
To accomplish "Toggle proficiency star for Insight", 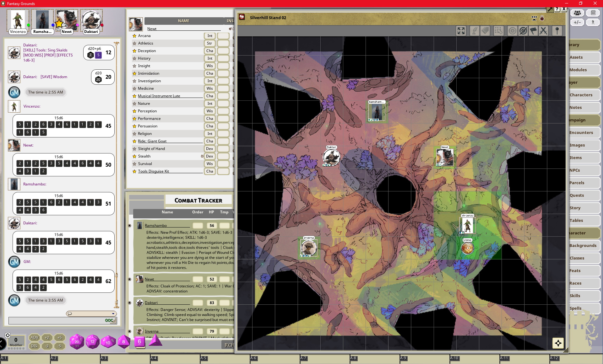I will coord(134,66).
